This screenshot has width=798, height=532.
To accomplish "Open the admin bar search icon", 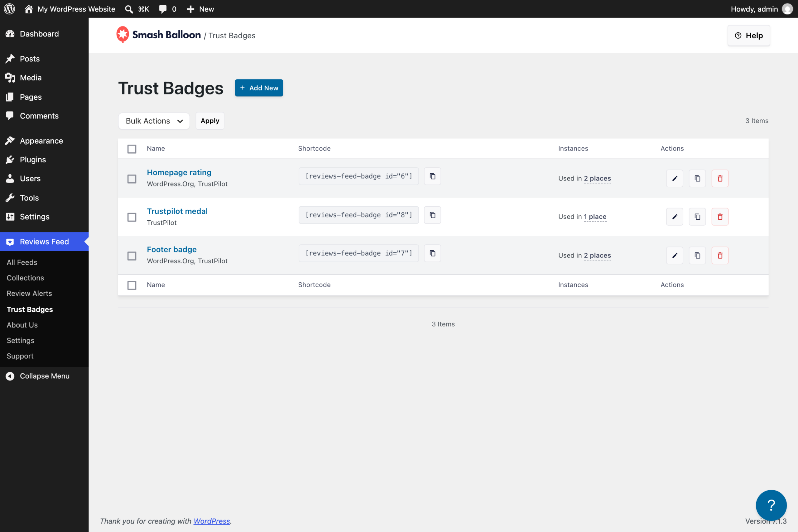I will click(x=129, y=9).
